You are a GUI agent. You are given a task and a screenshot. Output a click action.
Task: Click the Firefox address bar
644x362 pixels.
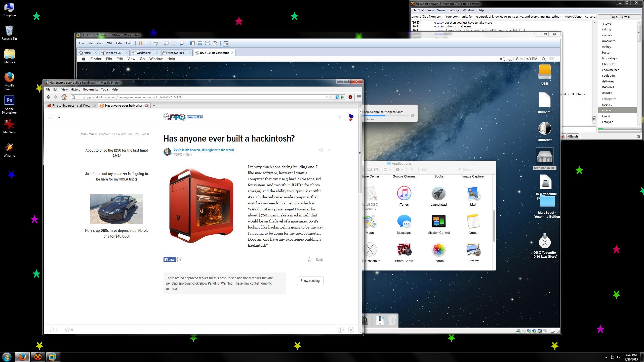click(x=199, y=97)
